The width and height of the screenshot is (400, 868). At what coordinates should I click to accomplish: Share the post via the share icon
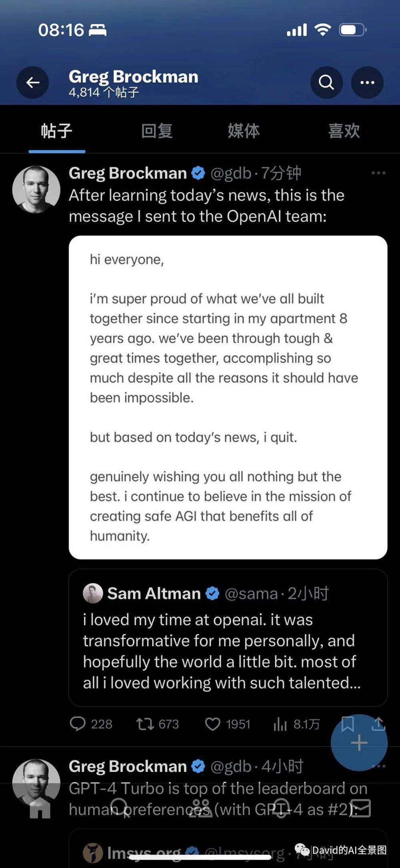[378, 723]
